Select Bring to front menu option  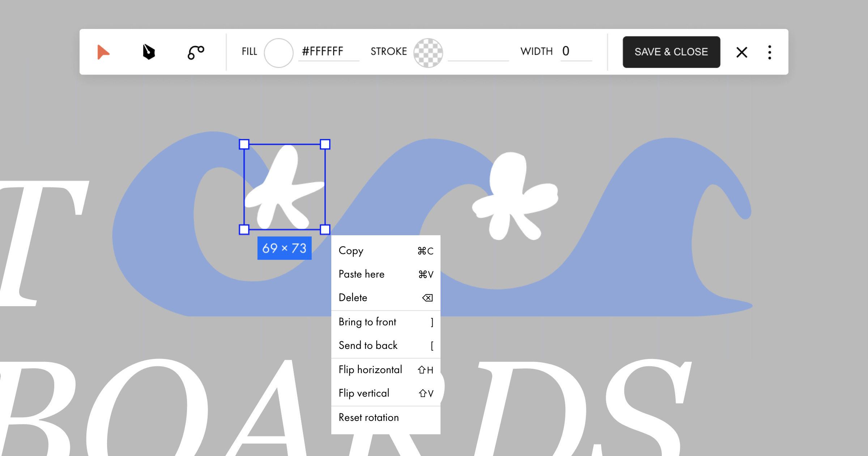tap(386, 322)
